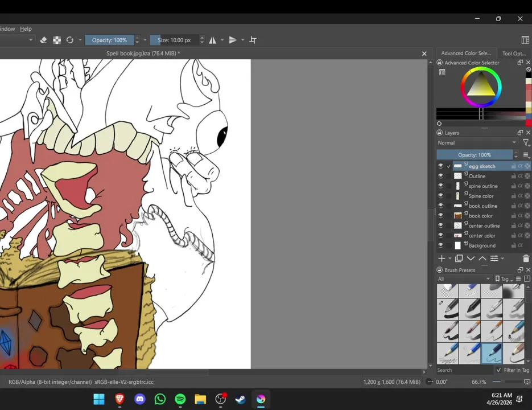532x410 pixels.
Task: Expand layer properties dropdown arrow
Action: pos(502,259)
